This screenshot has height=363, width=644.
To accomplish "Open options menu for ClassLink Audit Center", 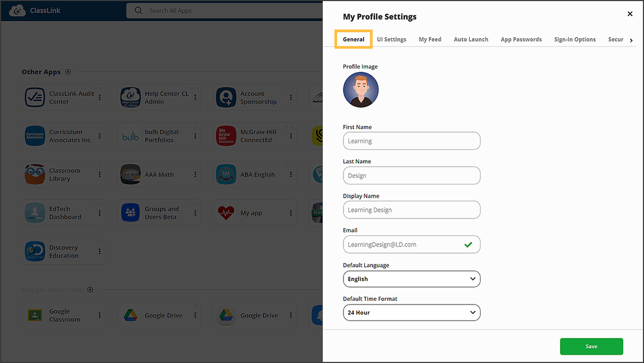I will coord(100,97).
